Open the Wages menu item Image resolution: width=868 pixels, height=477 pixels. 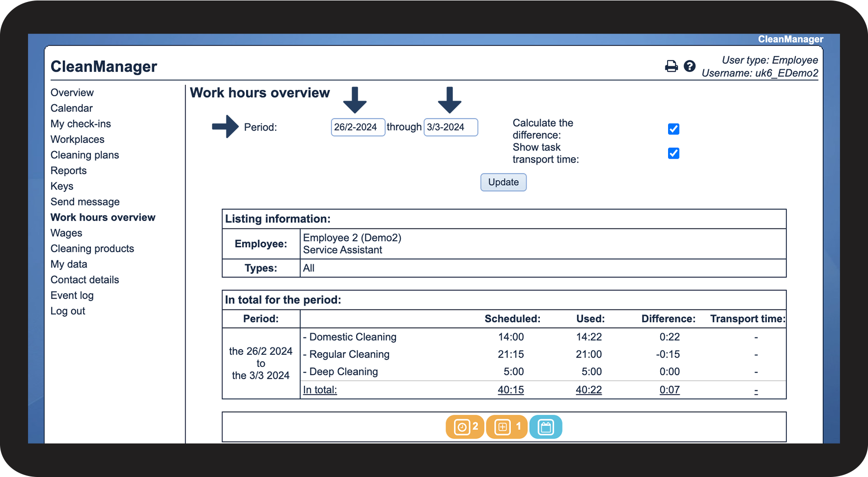66,233
